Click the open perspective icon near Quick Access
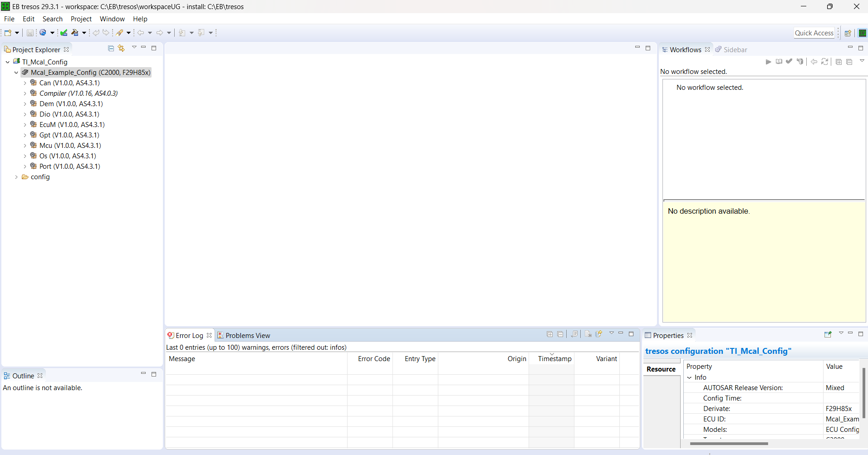The height and width of the screenshot is (455, 868). click(848, 33)
